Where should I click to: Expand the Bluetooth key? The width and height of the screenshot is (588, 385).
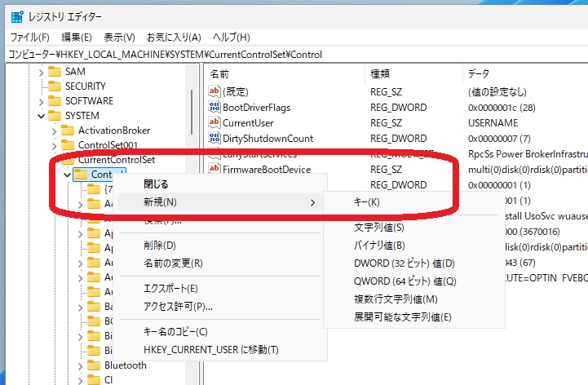80,366
